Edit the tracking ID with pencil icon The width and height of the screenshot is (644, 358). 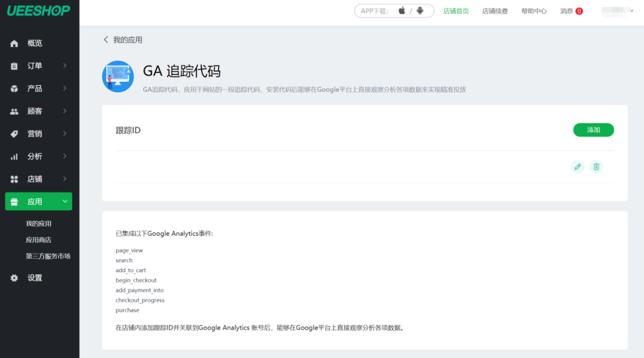tap(577, 167)
